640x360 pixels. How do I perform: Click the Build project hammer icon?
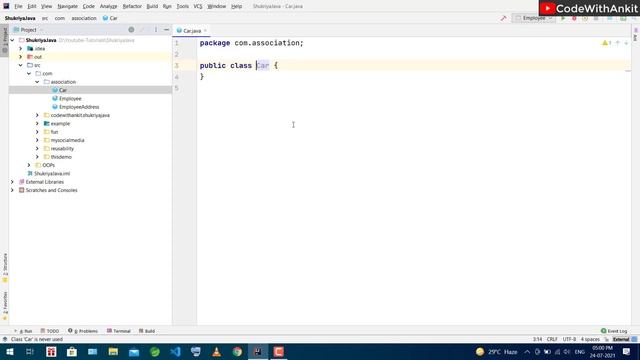[x=503, y=18]
